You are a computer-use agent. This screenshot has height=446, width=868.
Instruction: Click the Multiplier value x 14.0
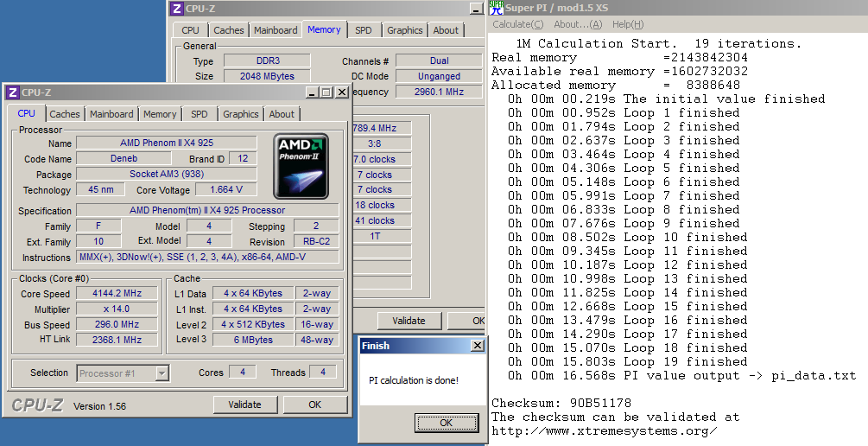coord(117,309)
